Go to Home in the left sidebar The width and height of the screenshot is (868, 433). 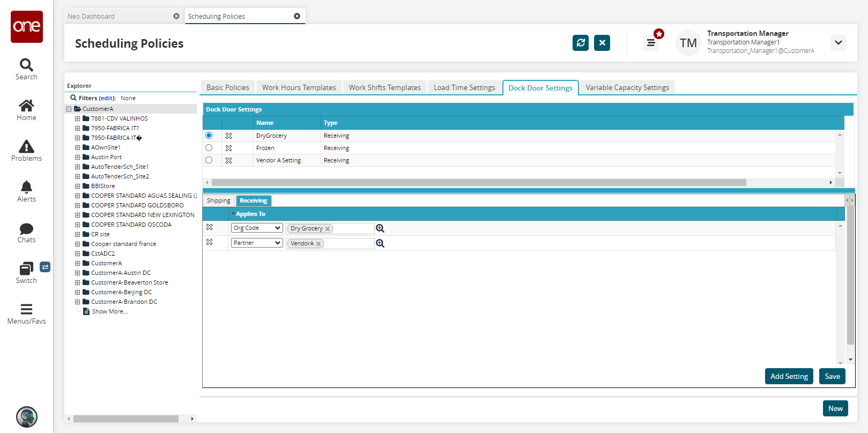click(x=26, y=106)
